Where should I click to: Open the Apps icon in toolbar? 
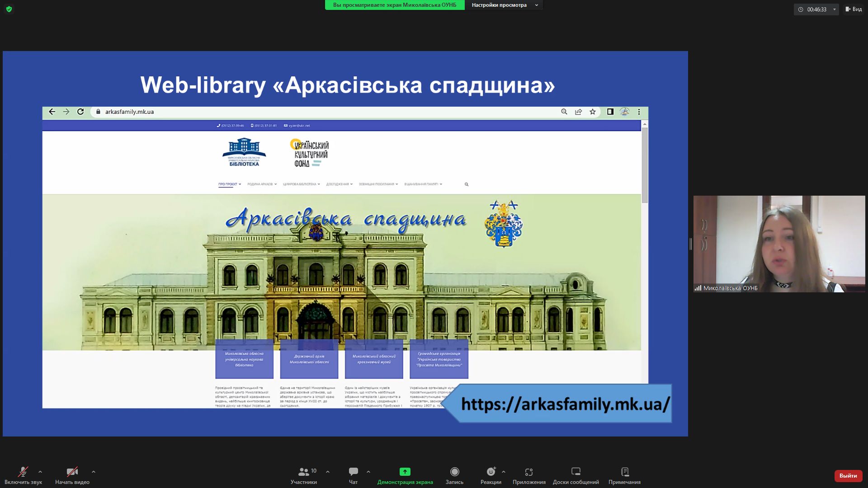click(x=529, y=472)
